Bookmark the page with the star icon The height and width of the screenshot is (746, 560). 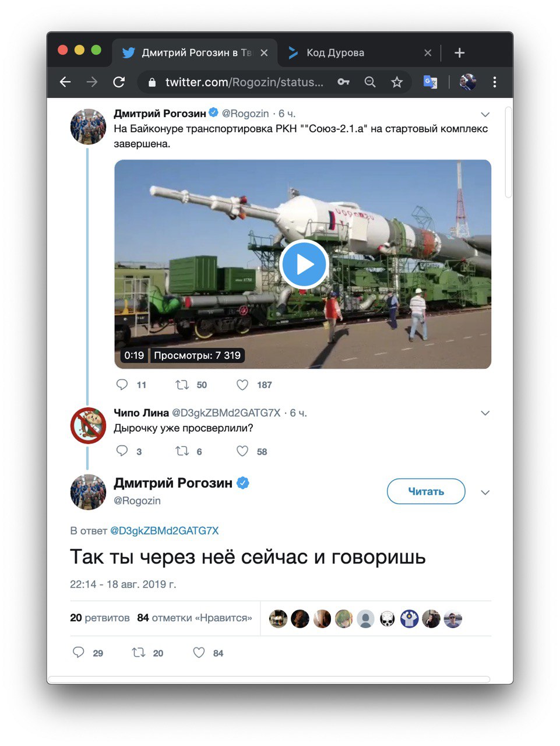pyautogui.click(x=397, y=82)
